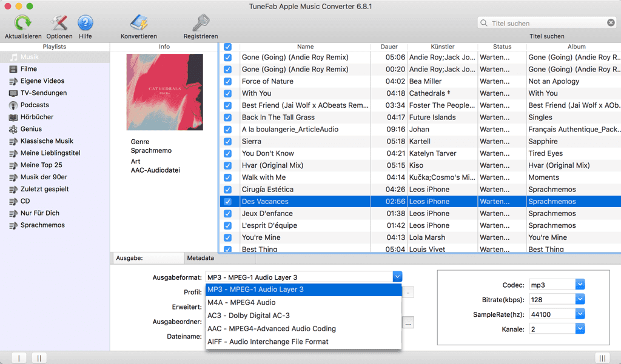Open the Kanale dropdown
The width and height of the screenshot is (621, 364).
click(580, 329)
